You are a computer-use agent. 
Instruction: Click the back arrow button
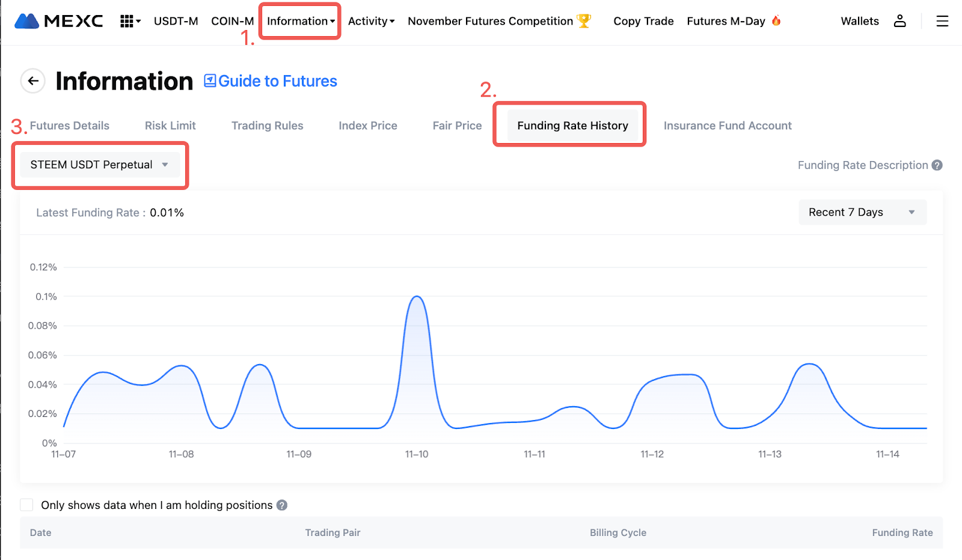click(x=33, y=81)
